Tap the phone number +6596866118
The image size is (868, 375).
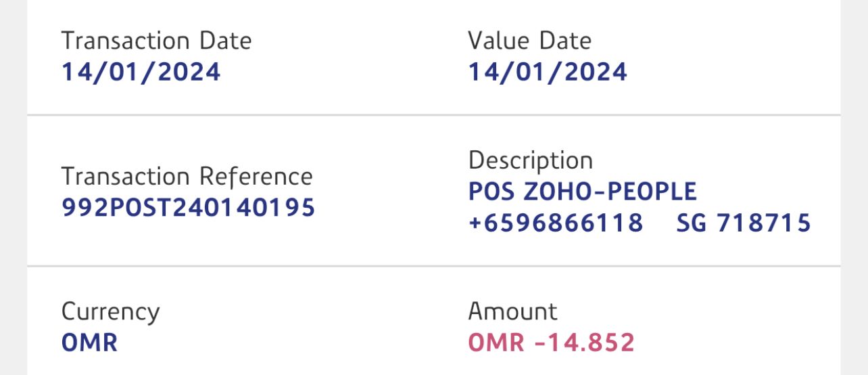click(555, 223)
